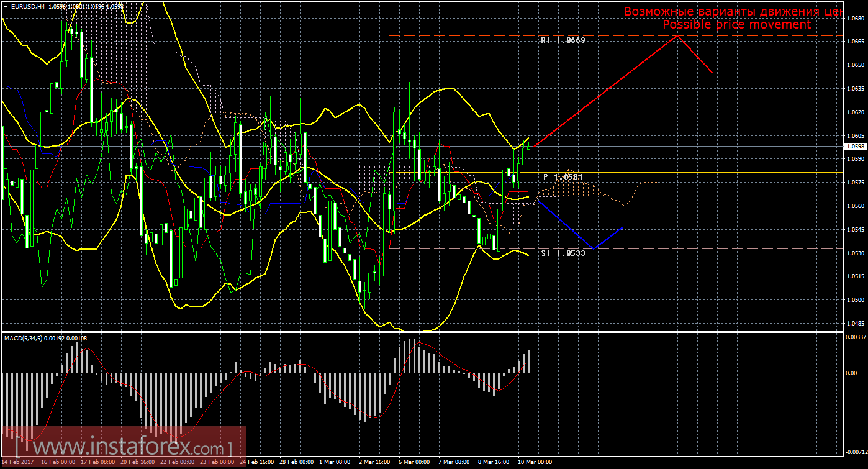868x469 pixels.
Task: Click the 1.0680 price scale value
Action: pyautogui.click(x=855, y=18)
